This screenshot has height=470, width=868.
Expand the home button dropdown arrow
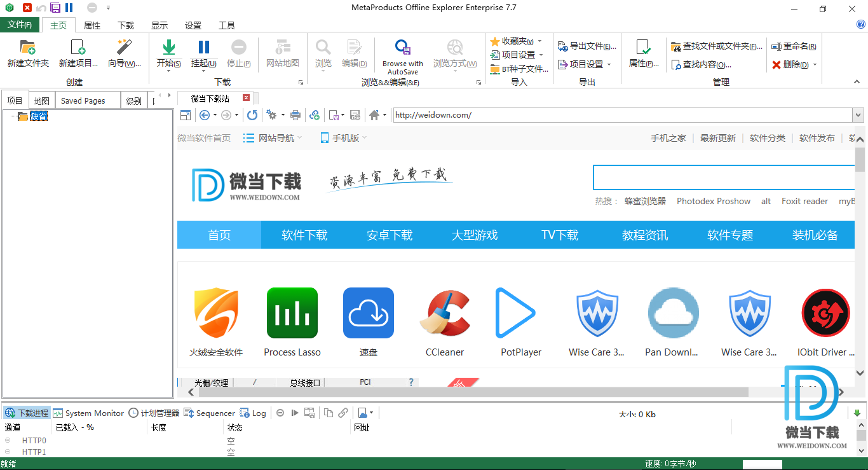click(x=384, y=115)
